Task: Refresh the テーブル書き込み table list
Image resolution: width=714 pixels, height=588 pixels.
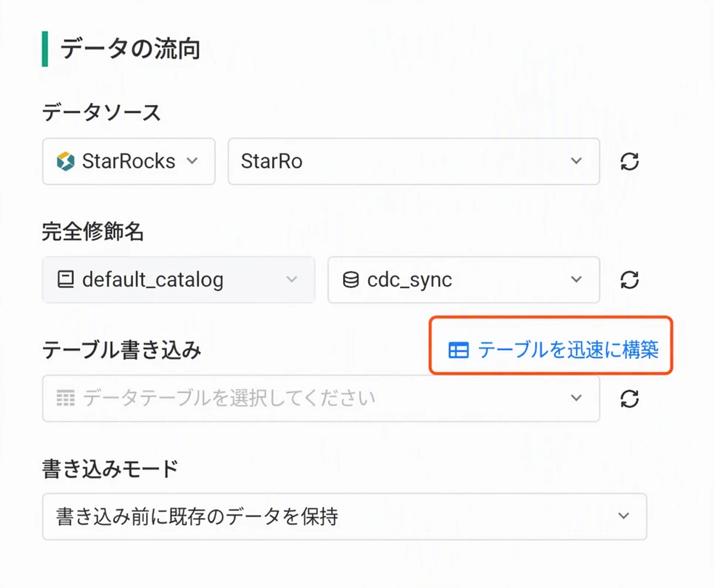Action: pos(629,399)
